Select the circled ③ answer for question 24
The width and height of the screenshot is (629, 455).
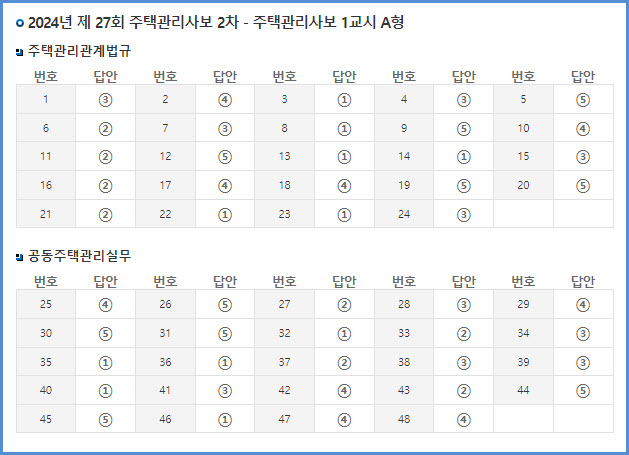(464, 215)
